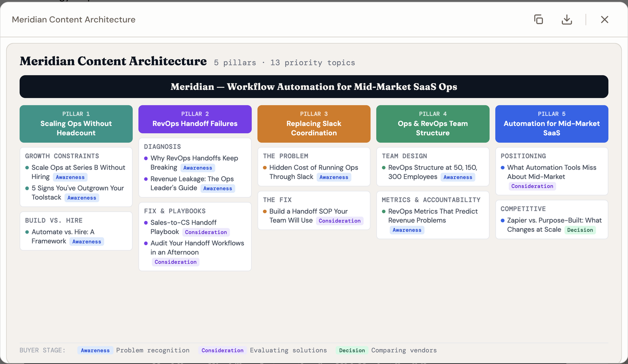The width and height of the screenshot is (628, 364).
Task: Click Consideration tag under What Automation Tools Miss
Action: point(532,186)
